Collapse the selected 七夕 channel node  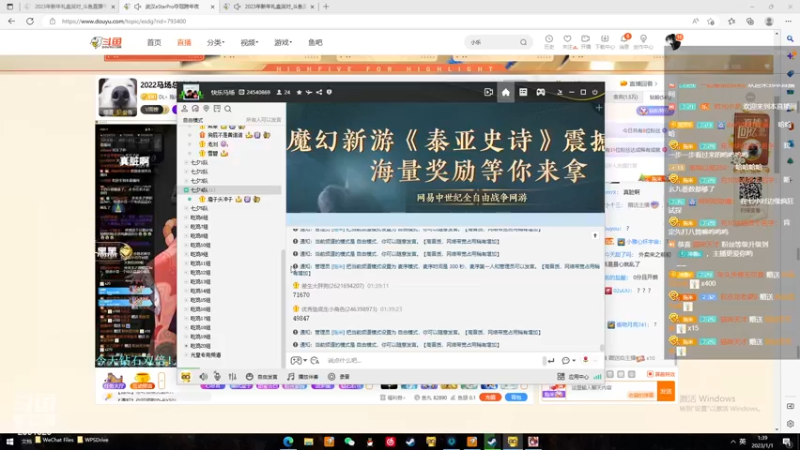186,190
